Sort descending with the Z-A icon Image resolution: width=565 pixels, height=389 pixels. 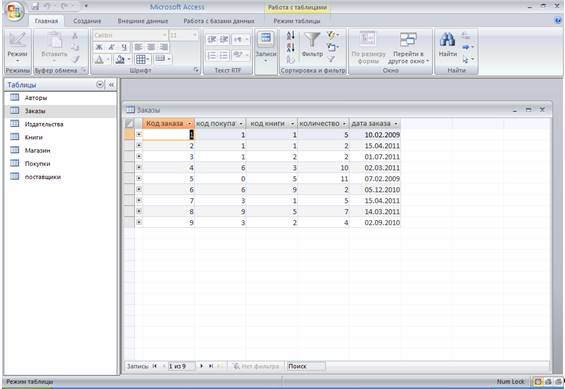(x=290, y=47)
